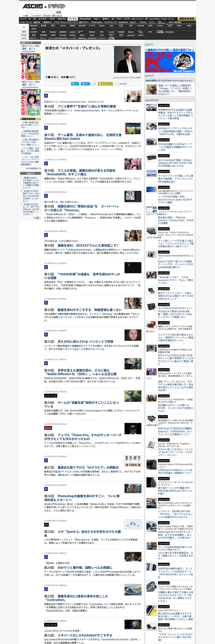Screen dimensions: 215x644
Task: Click the red Apple category tag
Action: 48,428
